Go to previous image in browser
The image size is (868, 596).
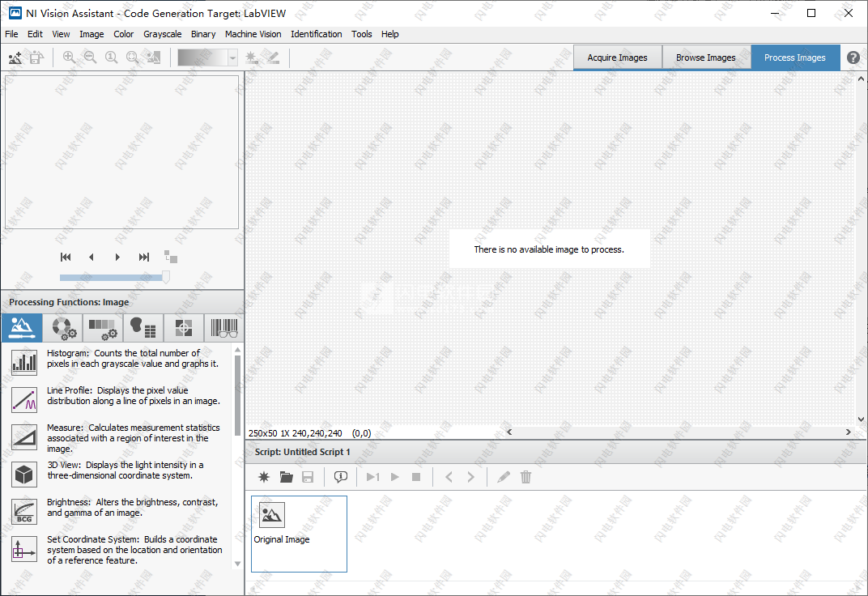(91, 257)
